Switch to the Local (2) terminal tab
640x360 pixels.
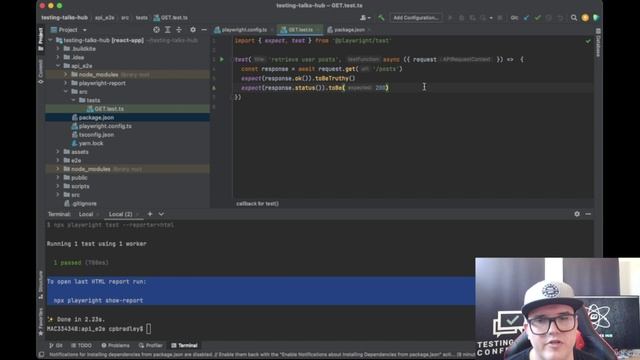point(120,214)
